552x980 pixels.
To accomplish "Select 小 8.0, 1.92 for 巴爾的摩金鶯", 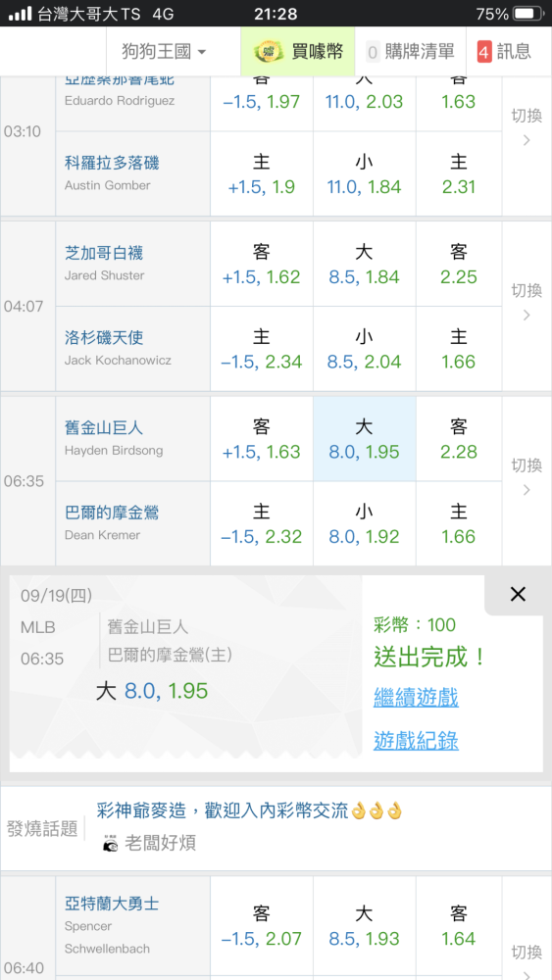I will 365,524.
